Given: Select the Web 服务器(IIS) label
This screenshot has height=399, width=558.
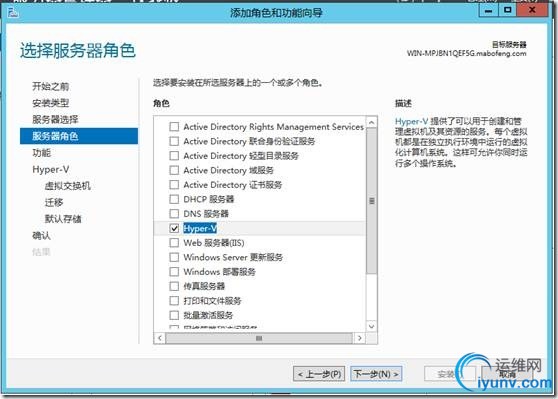Looking at the screenshot, I should tap(214, 243).
